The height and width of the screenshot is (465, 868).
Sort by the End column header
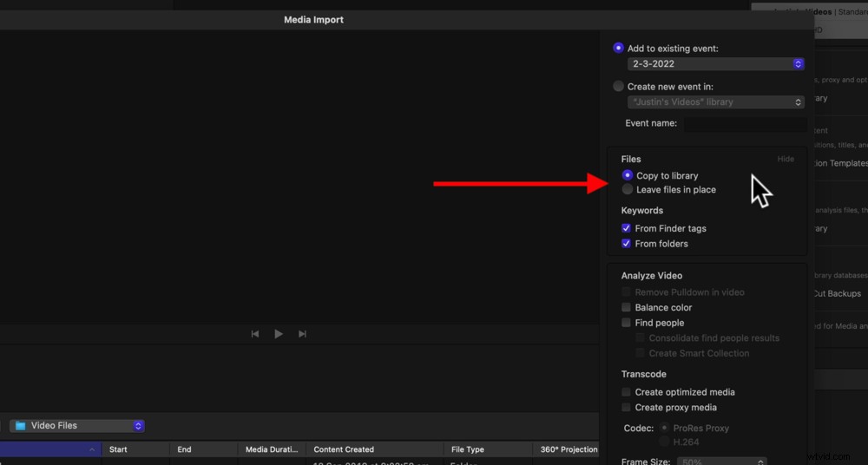184,449
